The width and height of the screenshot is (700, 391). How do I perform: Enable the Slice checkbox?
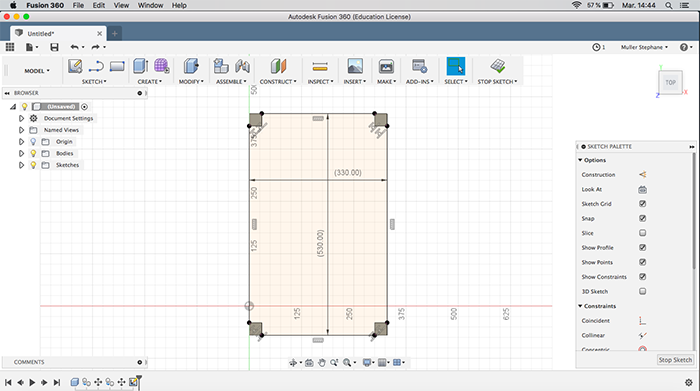(x=642, y=233)
